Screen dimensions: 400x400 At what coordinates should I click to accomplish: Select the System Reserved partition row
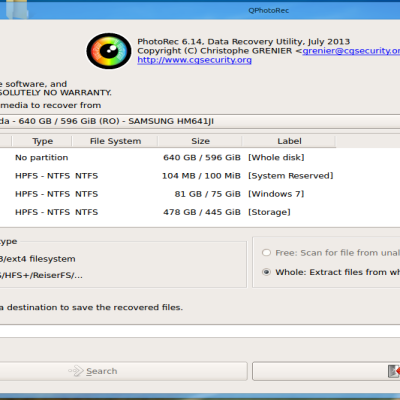[x=200, y=176]
